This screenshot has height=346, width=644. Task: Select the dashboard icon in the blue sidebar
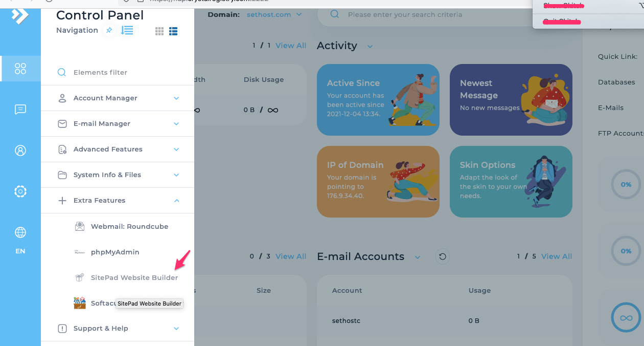pos(20,69)
